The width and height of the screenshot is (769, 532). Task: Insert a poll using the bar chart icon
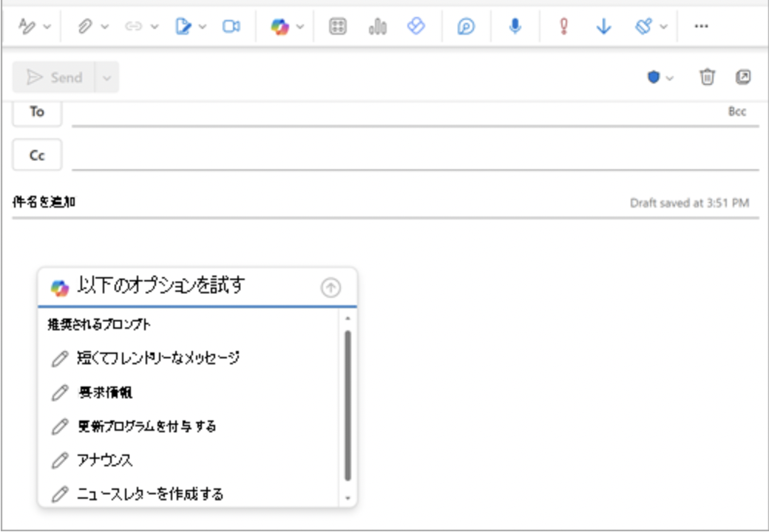[378, 27]
